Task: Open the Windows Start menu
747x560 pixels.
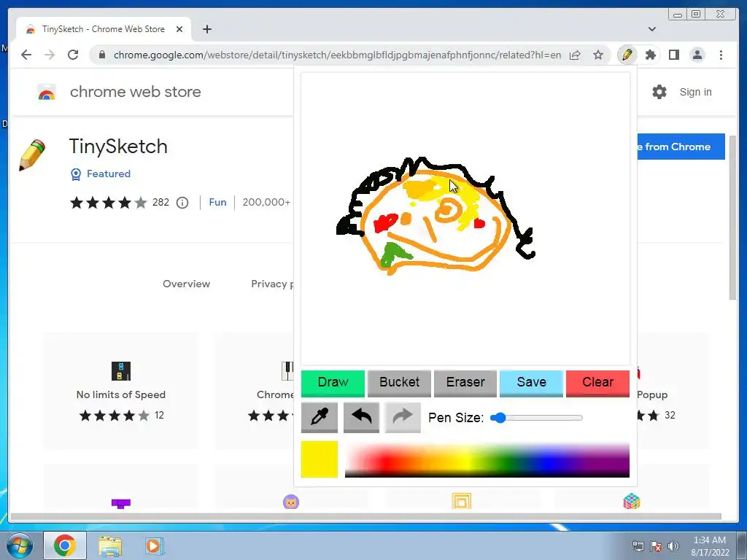Action: click(x=20, y=545)
